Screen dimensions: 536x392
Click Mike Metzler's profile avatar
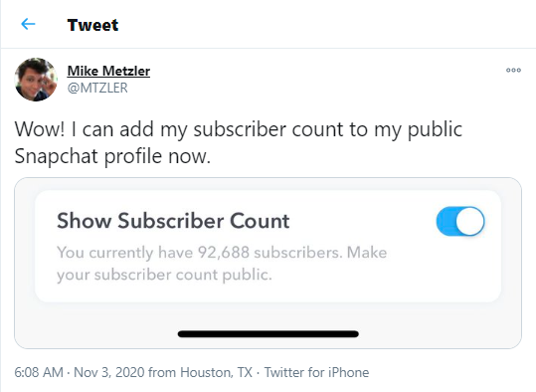[x=36, y=80]
